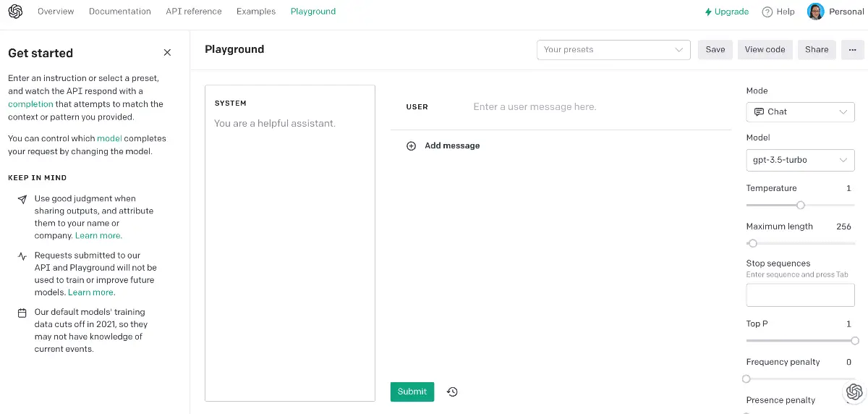Follow the model link in Get started

109,138
